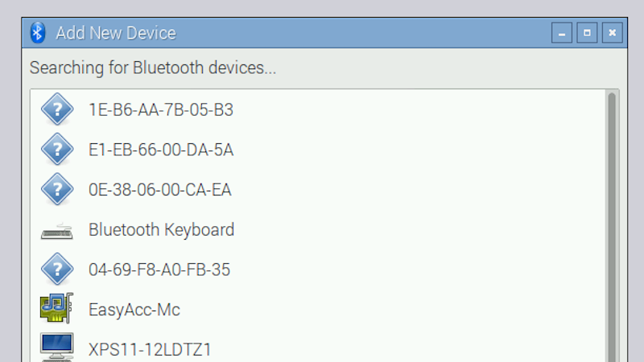Select the 04-69-F8-A0-FB-35 device row
The height and width of the screenshot is (362, 644).
point(318,269)
